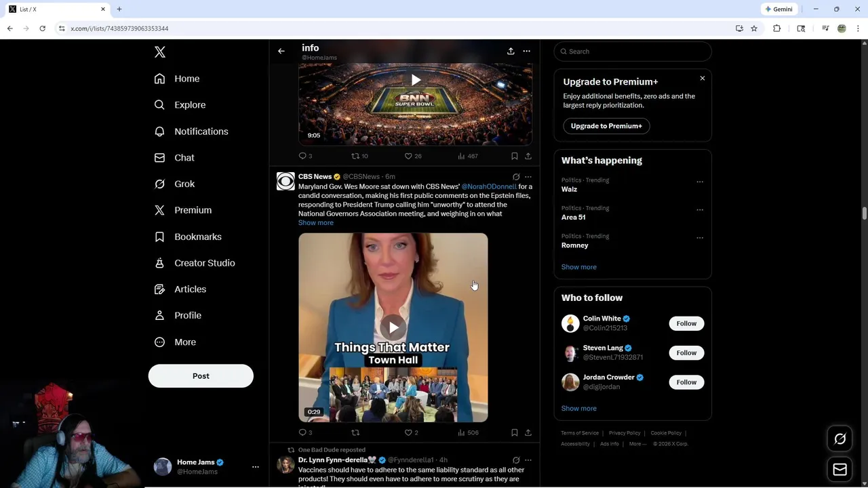
Task: Open Notifications page
Action: 191,131
